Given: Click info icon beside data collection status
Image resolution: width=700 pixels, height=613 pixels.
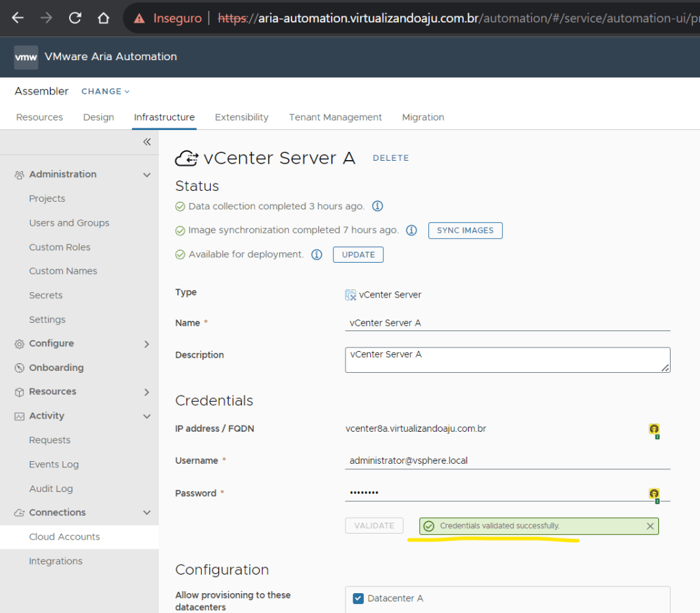Looking at the screenshot, I should [377, 206].
